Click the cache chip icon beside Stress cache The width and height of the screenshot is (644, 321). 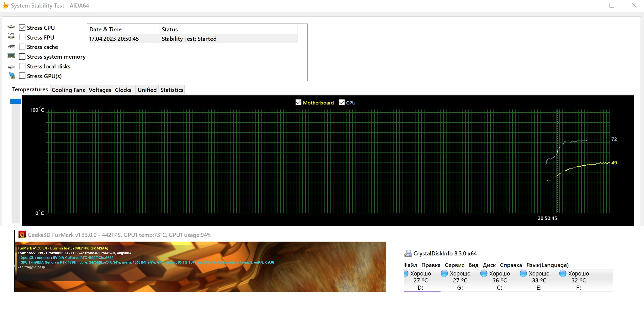11,47
